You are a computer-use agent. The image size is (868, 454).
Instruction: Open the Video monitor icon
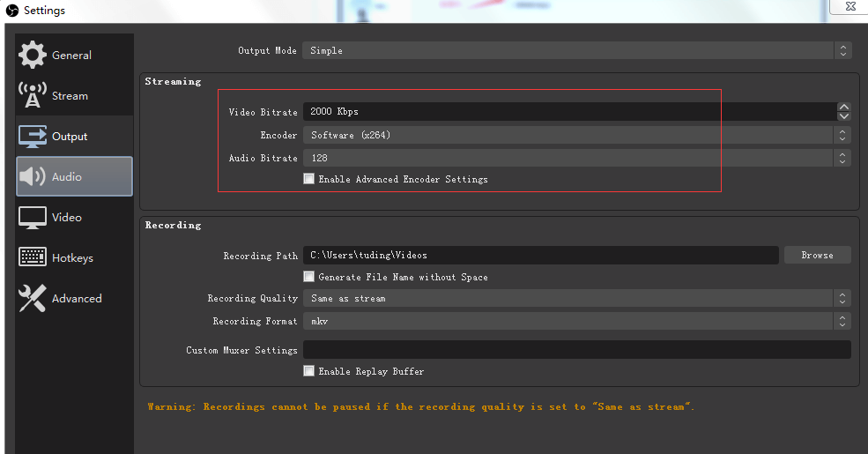pos(33,217)
